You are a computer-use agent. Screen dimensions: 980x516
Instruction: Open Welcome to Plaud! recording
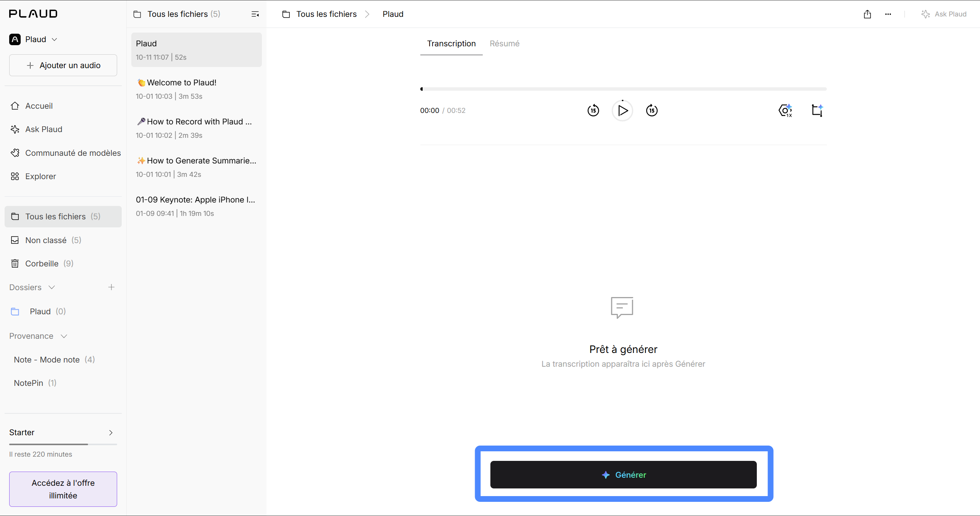196,89
